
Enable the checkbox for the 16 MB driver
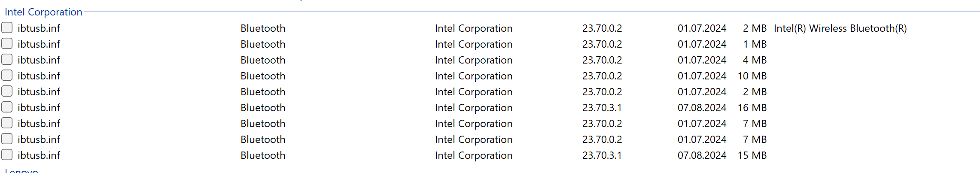7,107
